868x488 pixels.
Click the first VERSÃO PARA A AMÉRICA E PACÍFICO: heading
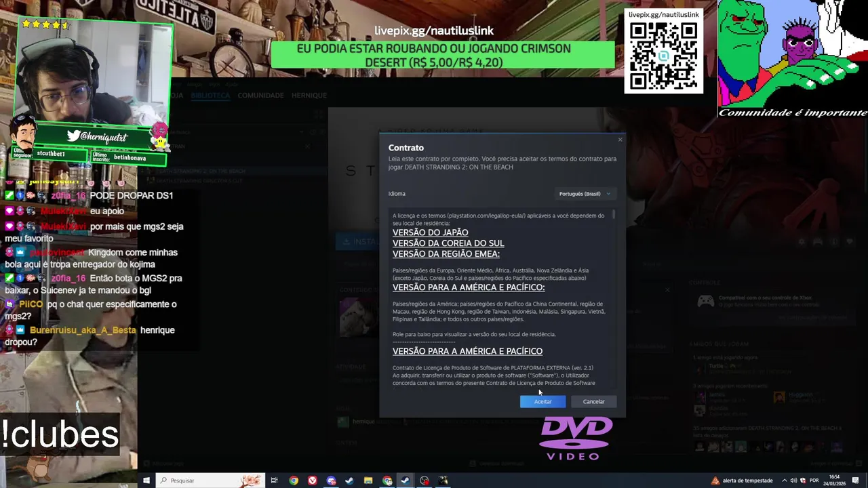(469, 287)
